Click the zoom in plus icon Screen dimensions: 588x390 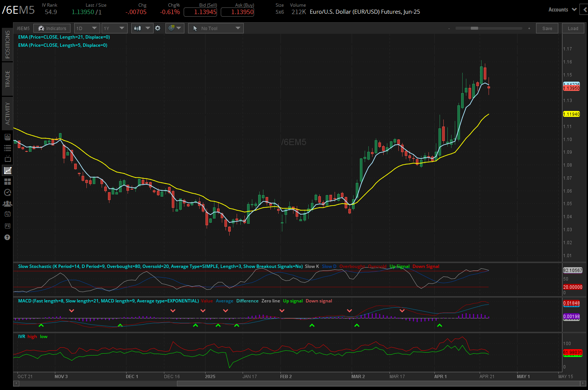(529, 28)
